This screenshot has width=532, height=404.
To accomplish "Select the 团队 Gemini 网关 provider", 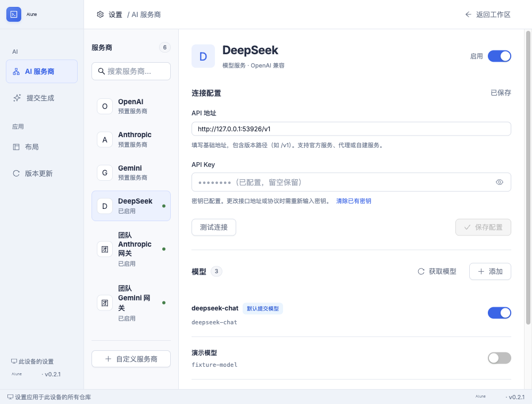I will coord(131,302).
